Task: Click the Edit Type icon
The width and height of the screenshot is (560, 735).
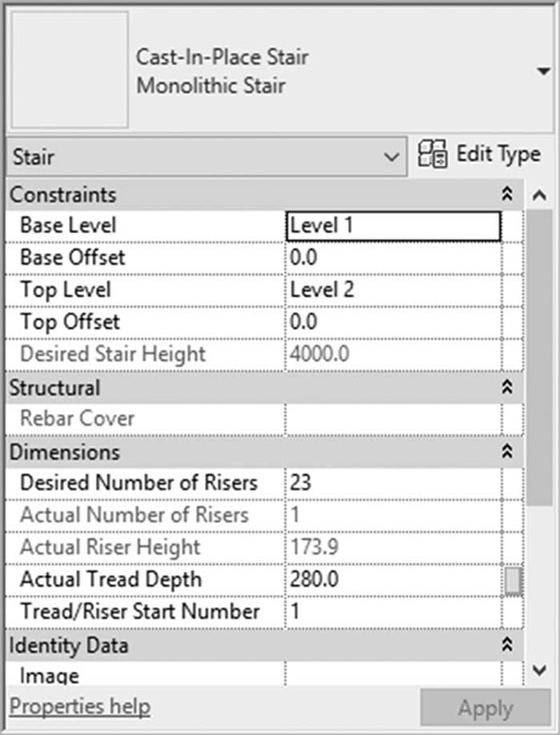Action: [432, 154]
